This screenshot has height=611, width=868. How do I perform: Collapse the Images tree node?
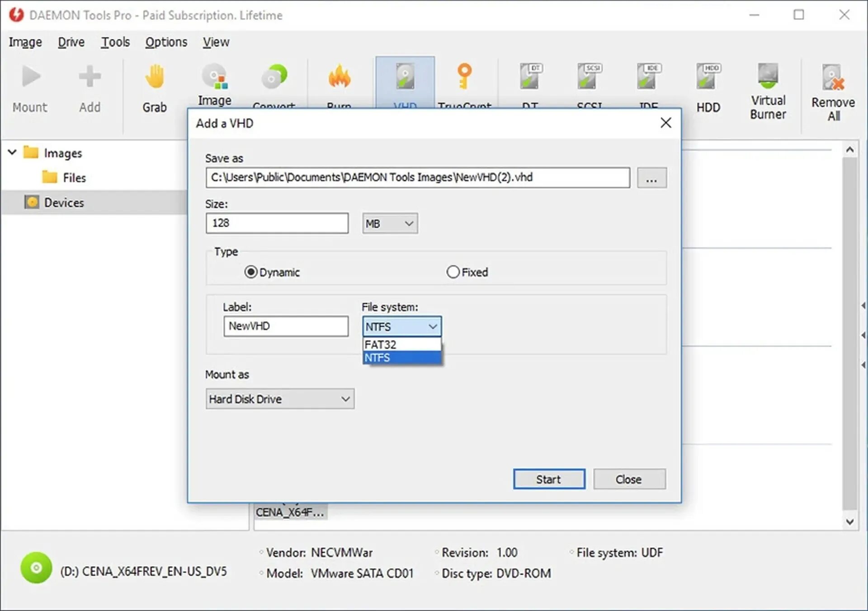click(x=12, y=152)
